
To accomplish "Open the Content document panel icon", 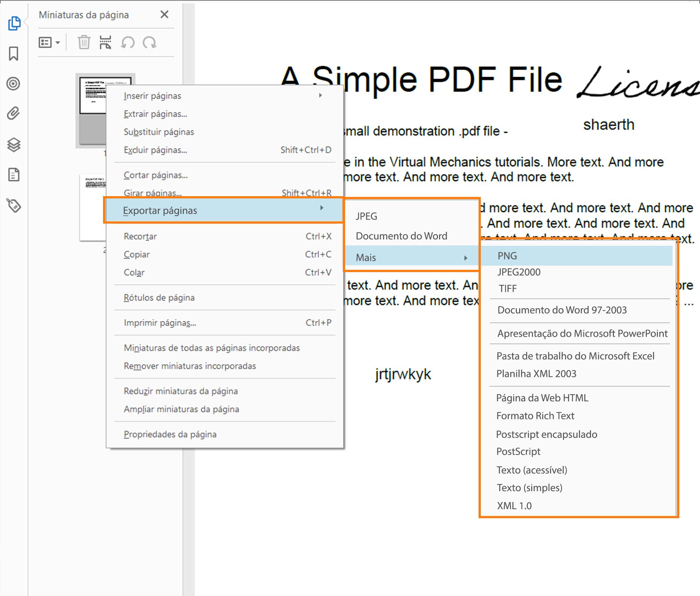I will click(x=14, y=175).
